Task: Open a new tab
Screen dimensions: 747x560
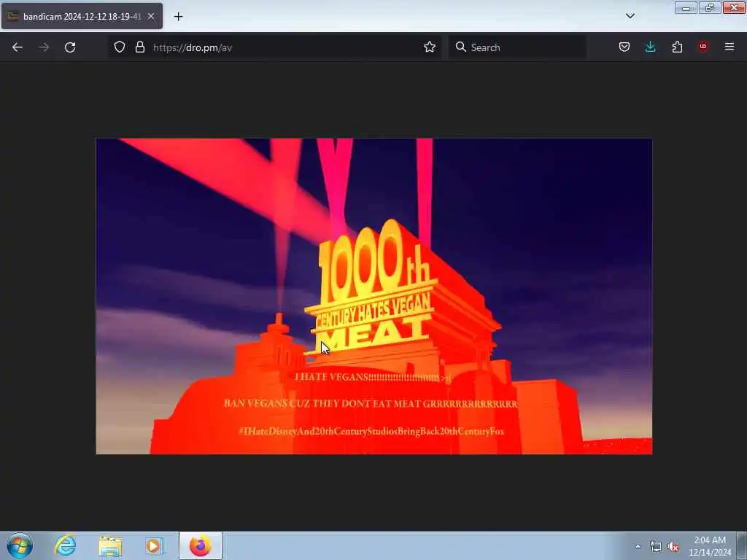Action: tap(178, 17)
